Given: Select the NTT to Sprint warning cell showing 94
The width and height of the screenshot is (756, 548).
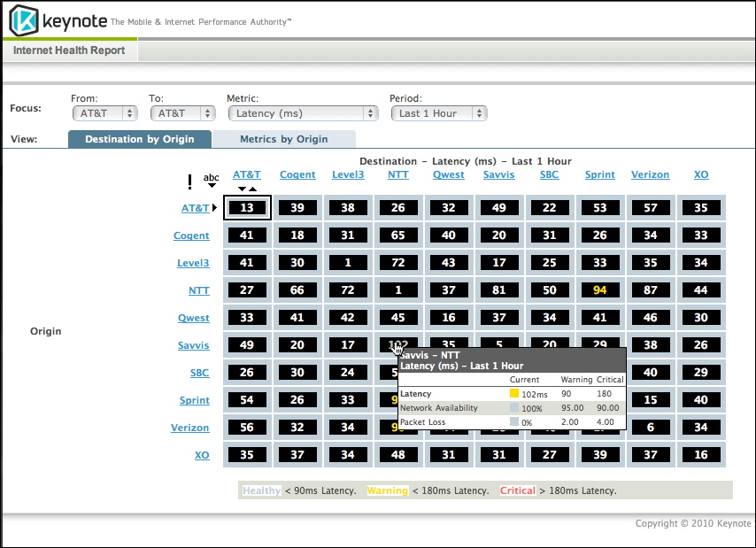Looking at the screenshot, I should (600, 290).
